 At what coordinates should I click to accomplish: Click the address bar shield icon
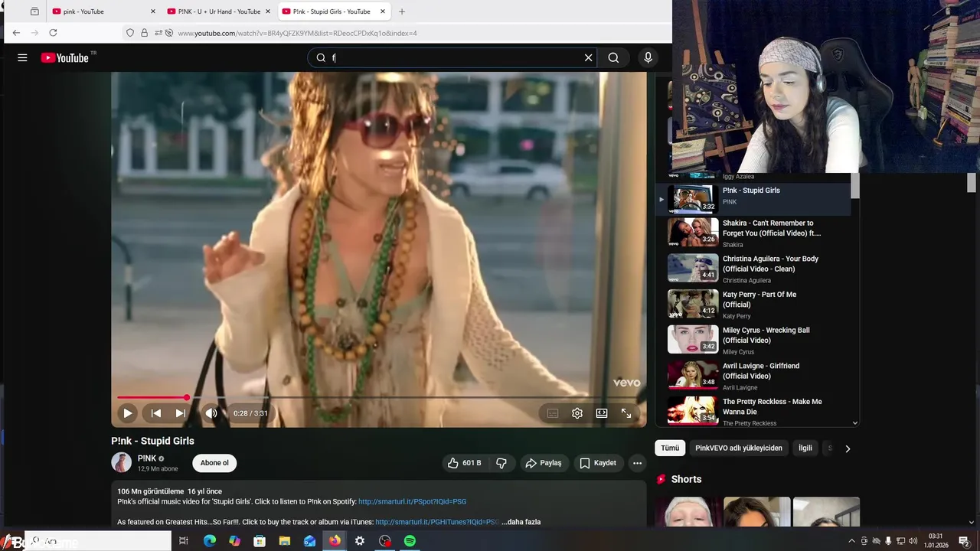tap(130, 33)
